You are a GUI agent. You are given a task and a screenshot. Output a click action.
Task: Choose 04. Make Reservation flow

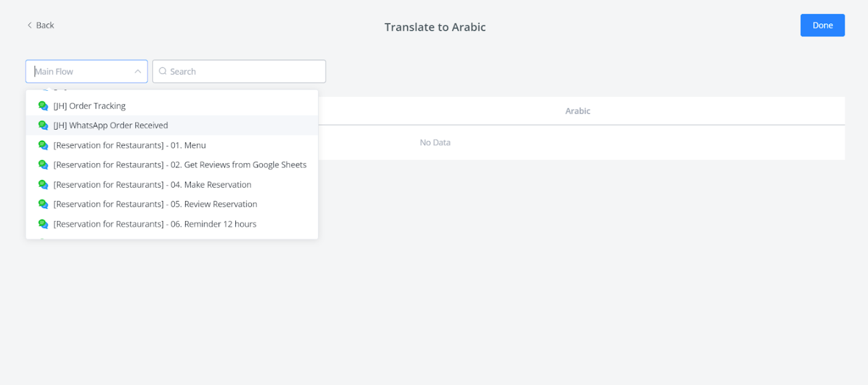click(152, 185)
